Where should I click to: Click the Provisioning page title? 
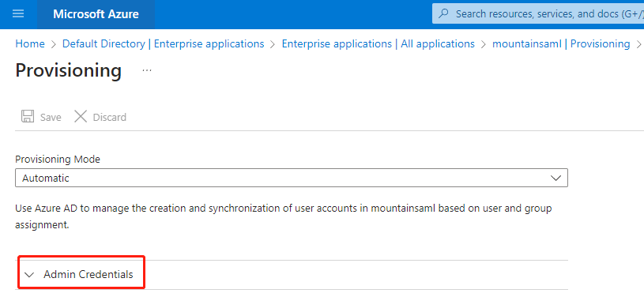68,70
